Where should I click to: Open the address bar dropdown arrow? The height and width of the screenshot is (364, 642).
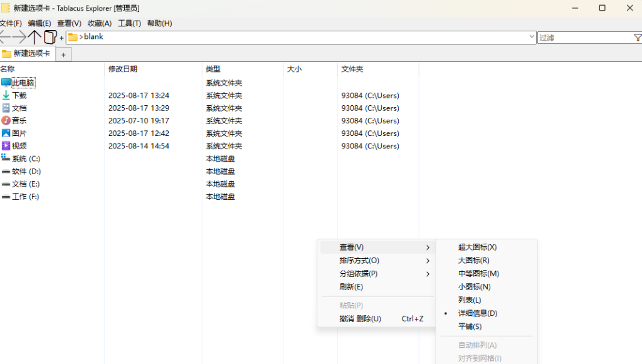(532, 38)
